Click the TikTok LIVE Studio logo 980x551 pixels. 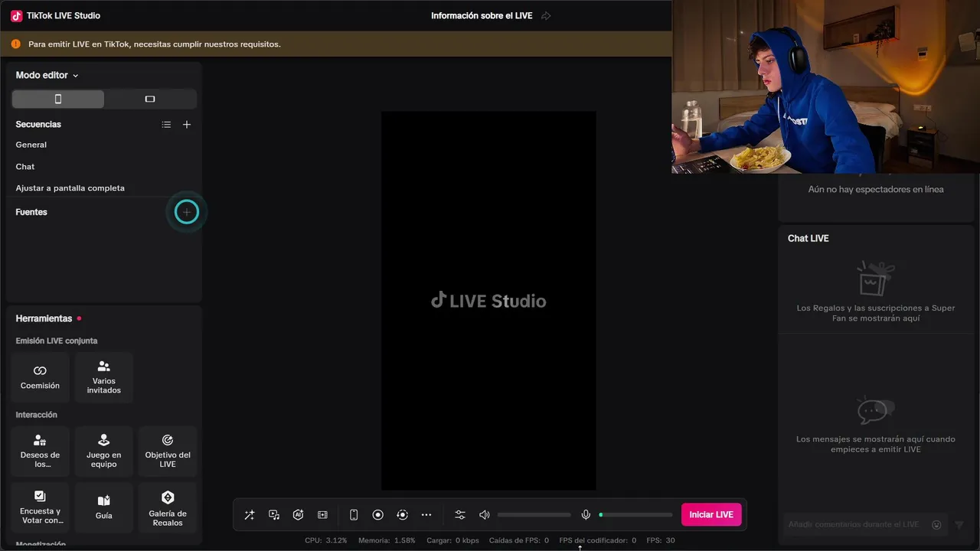(x=17, y=16)
